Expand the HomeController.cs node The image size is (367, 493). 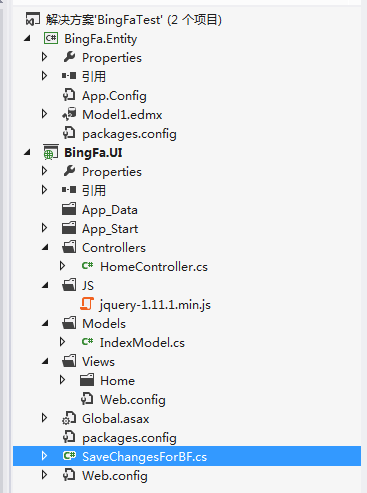click(62, 266)
